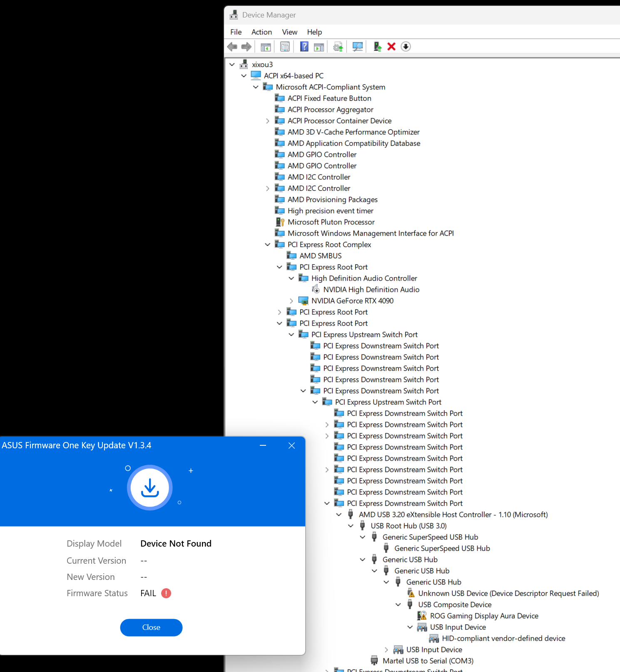Toggle the Show/Hide Console Tree toolbar icon
The image size is (620, 672).
[x=266, y=47]
